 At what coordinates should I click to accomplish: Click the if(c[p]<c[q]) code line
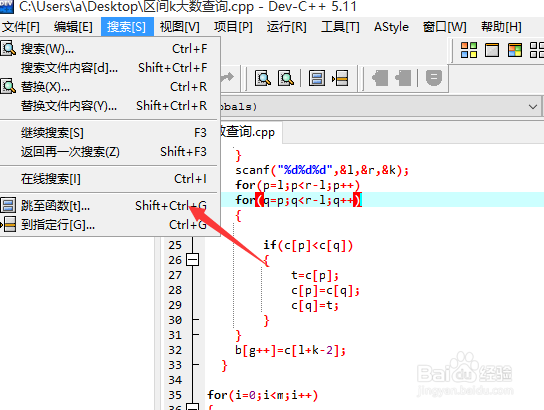click(x=308, y=246)
